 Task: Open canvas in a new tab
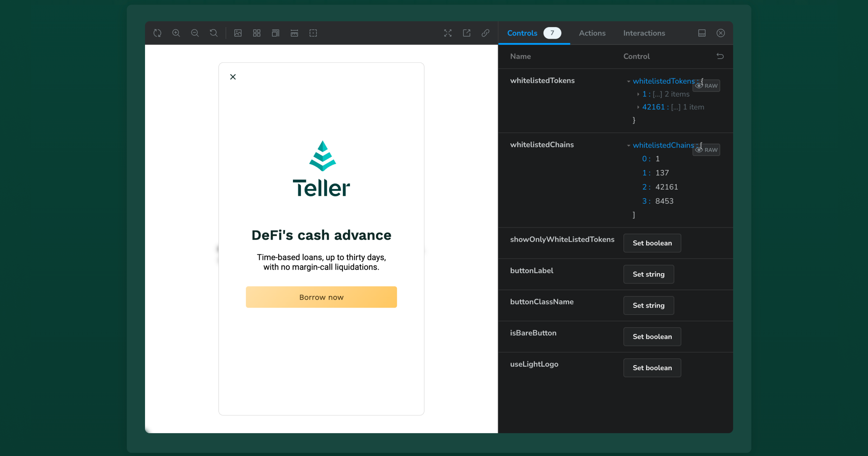click(467, 33)
